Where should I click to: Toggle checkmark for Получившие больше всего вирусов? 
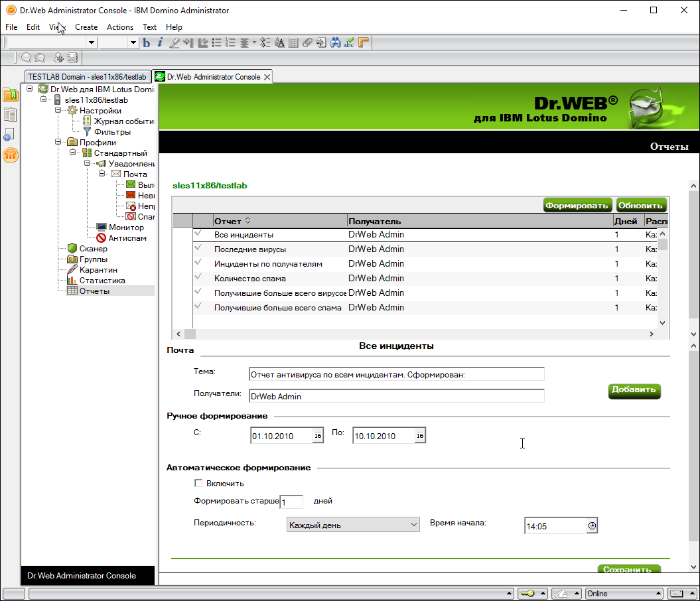(198, 292)
